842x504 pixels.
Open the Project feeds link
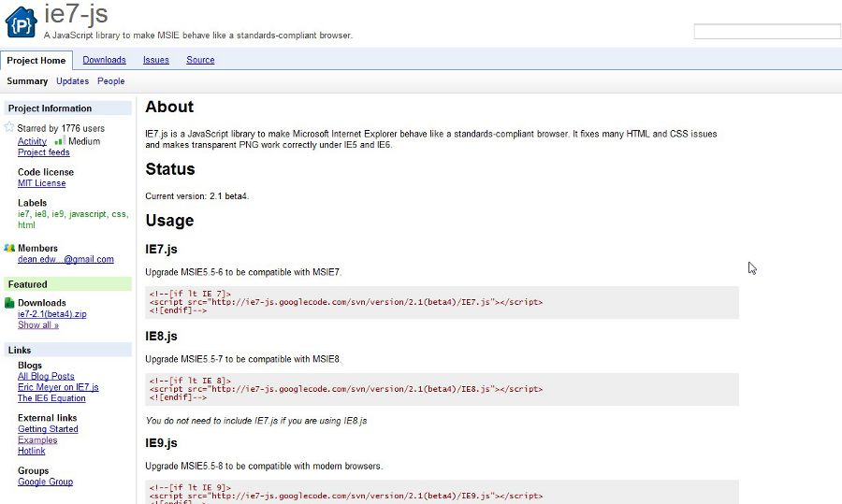(x=43, y=152)
